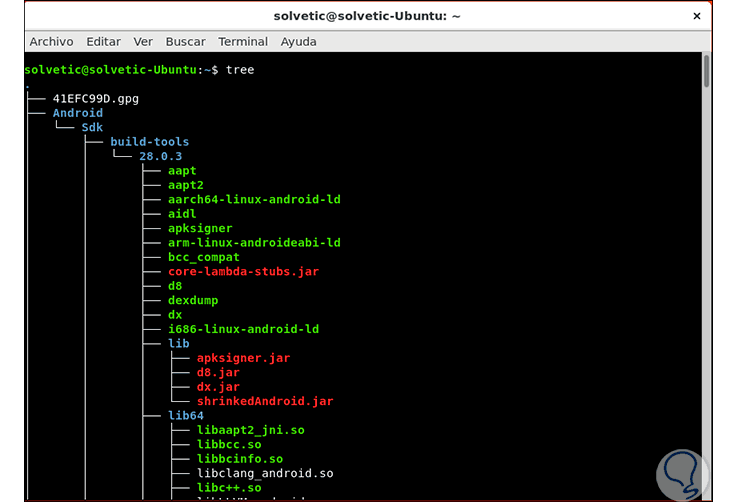Click the build-tools directory entry

tap(150, 142)
